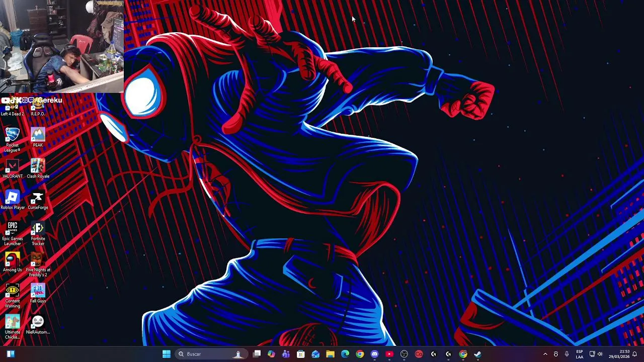The height and width of the screenshot is (362, 644).
Task: Select the Rocket League desktop icon
Action: click(x=12, y=139)
